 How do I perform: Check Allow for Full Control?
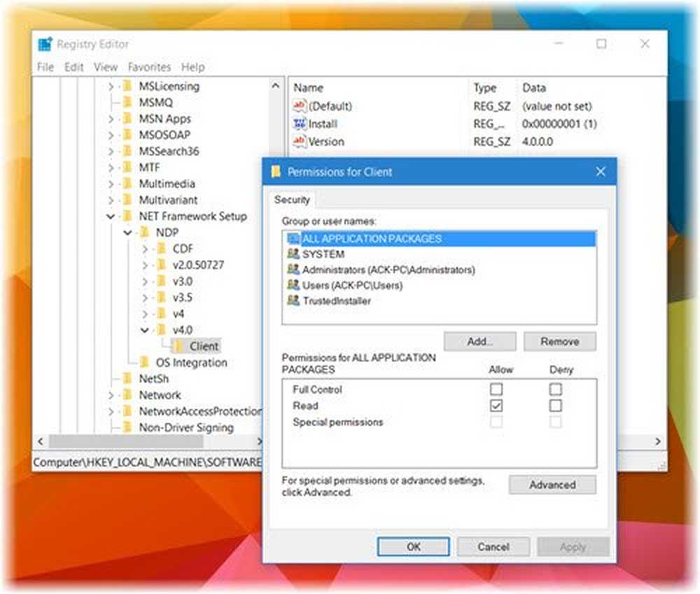point(496,389)
